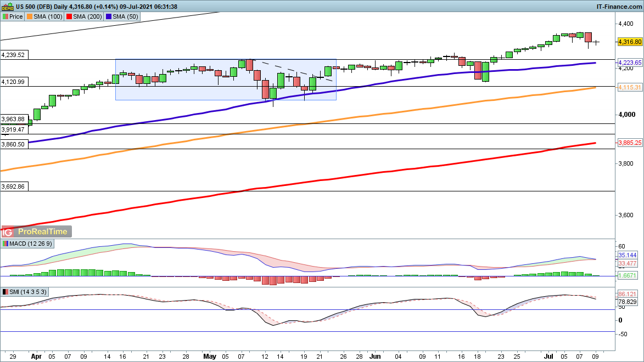The height and width of the screenshot is (362, 644).
Task: Click the current price tag 4,316.80
Action: pos(630,42)
